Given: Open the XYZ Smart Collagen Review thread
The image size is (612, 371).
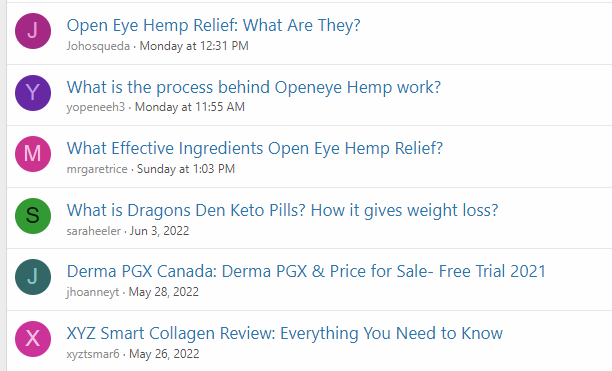Looking at the screenshot, I should coord(285,333).
